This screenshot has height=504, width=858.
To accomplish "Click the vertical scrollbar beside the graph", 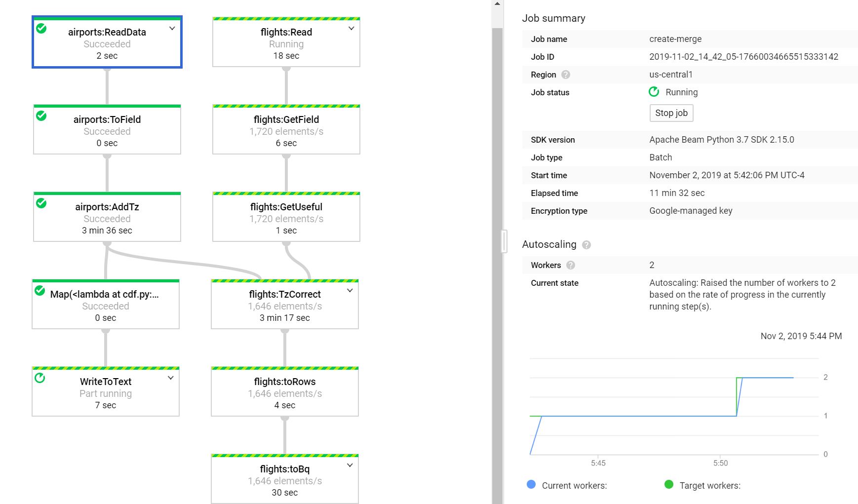I will [497, 266].
